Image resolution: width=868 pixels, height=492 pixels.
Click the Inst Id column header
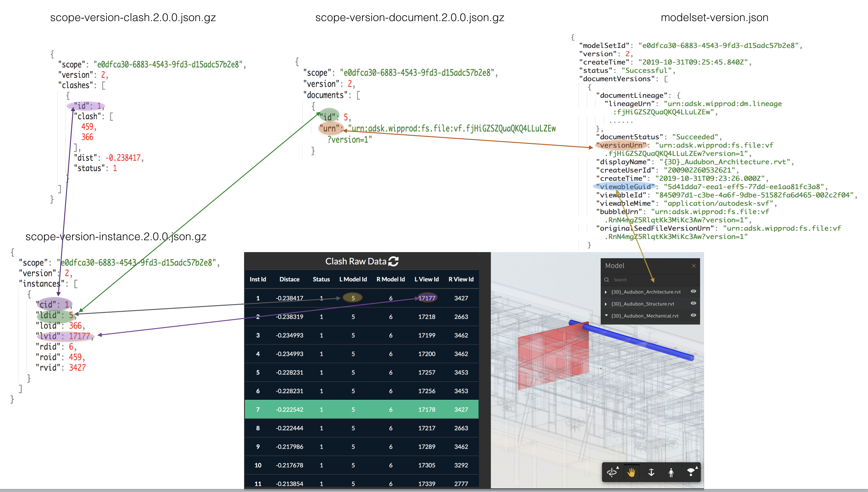pyautogui.click(x=258, y=279)
